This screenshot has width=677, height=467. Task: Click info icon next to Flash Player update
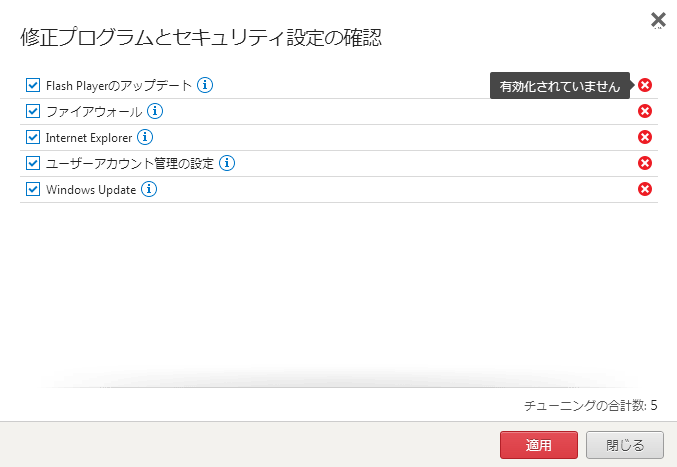[x=205, y=85]
